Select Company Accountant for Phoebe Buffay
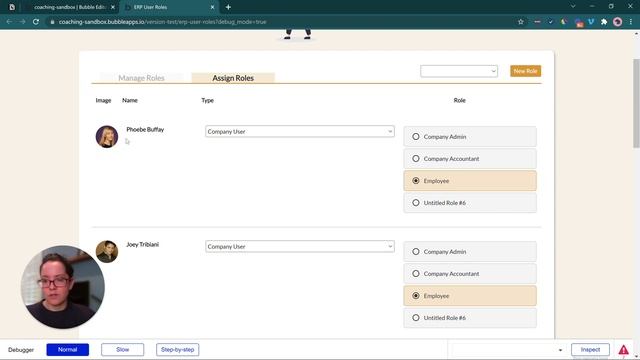 pos(470,159)
